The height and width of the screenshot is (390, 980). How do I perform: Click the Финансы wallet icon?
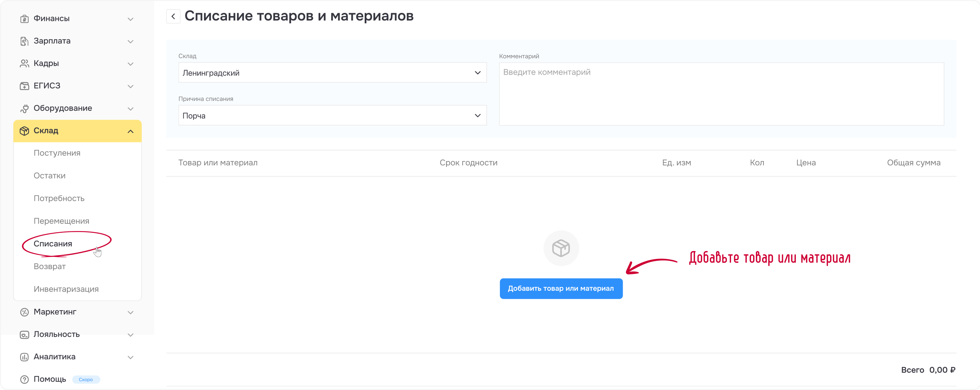tap(24, 18)
